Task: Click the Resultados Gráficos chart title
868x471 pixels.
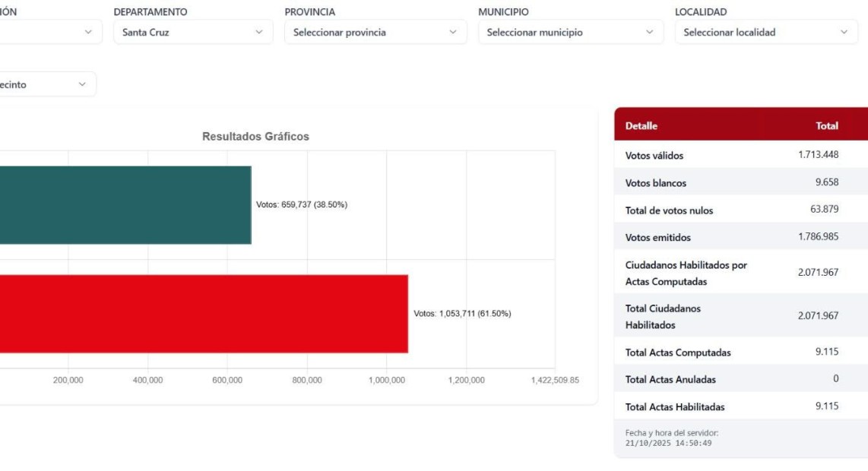Action: [x=255, y=137]
